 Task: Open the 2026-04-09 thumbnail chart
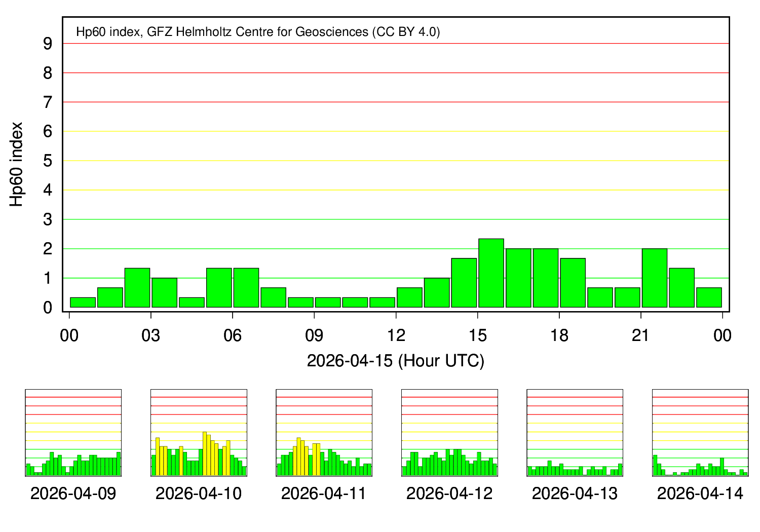[73, 433]
